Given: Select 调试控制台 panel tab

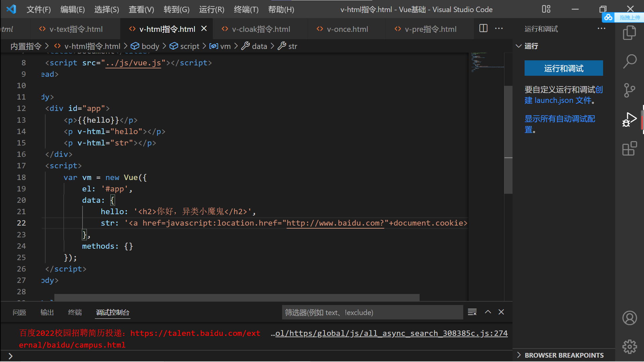Looking at the screenshot, I should pyautogui.click(x=112, y=312).
